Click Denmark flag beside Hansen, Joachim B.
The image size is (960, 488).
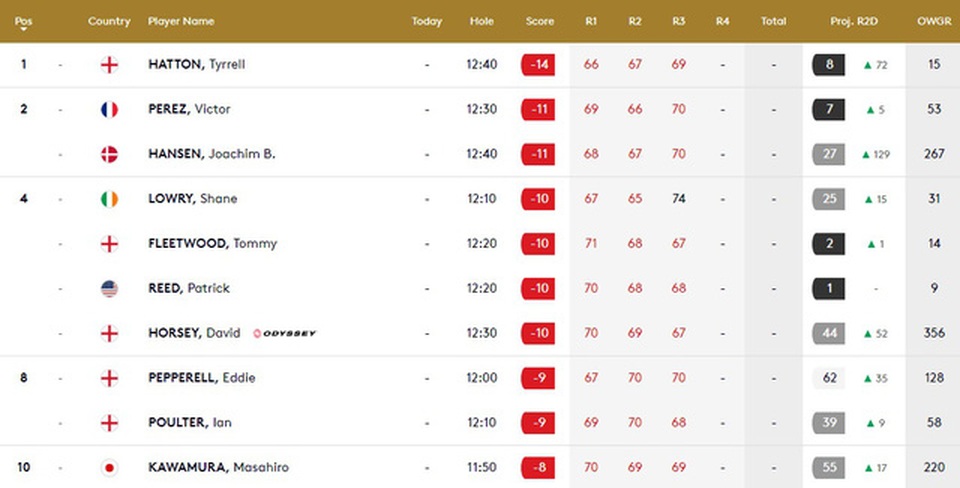109,154
